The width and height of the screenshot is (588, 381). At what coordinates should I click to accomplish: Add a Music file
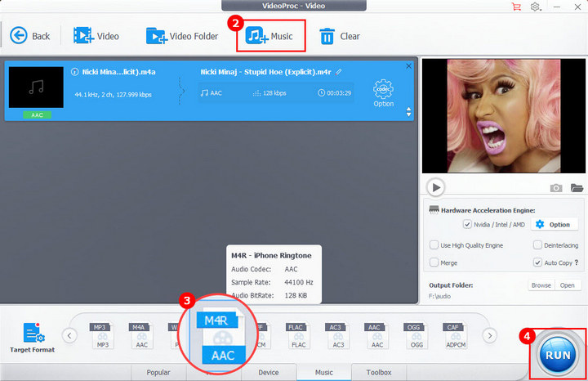pos(269,36)
